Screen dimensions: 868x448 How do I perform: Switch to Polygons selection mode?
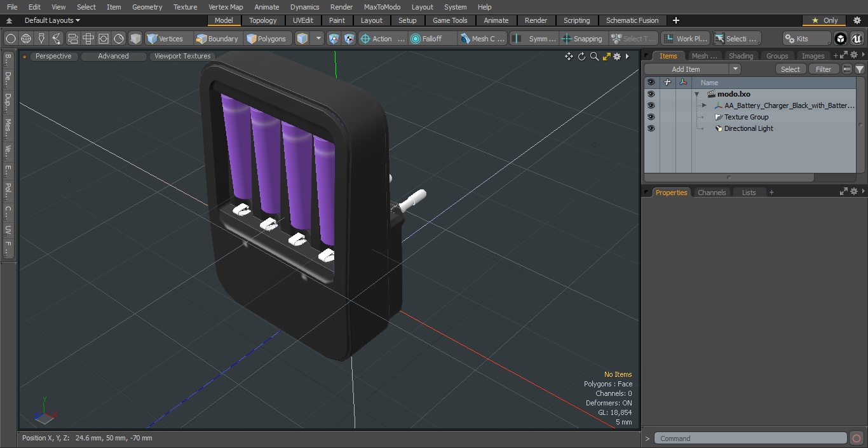(x=267, y=39)
